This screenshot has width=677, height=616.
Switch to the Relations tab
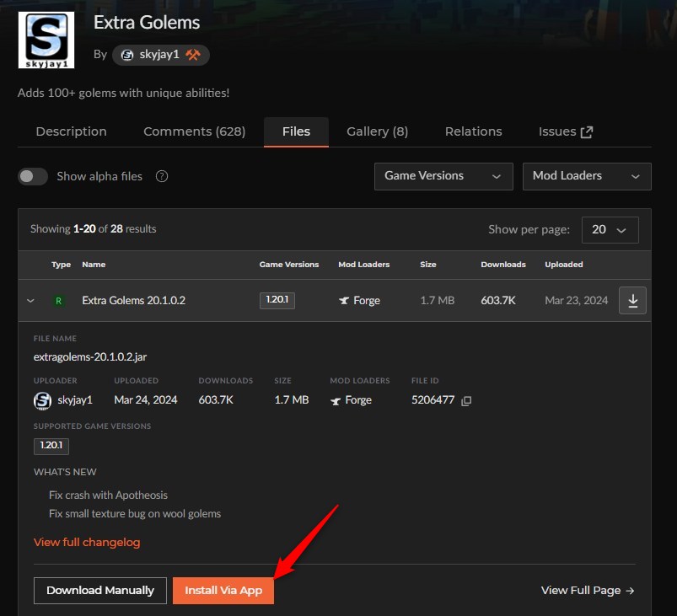[x=473, y=131]
